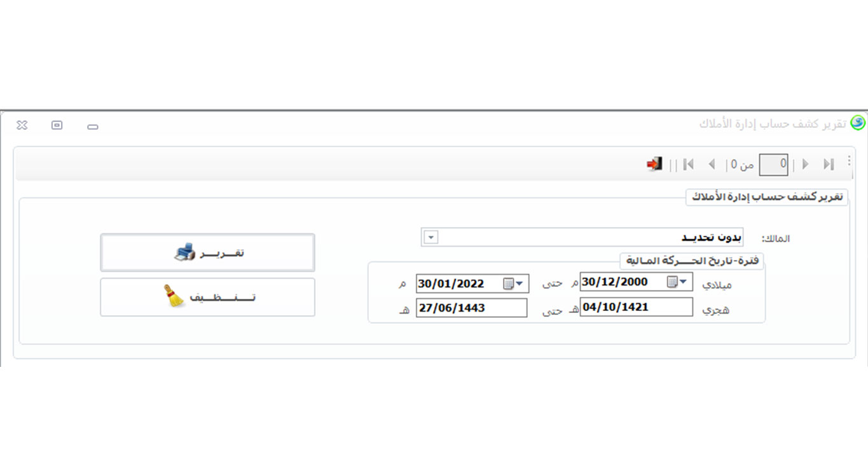Click the single left-pointing navigation arrow
This screenshot has height=468, width=868.
tap(712, 164)
